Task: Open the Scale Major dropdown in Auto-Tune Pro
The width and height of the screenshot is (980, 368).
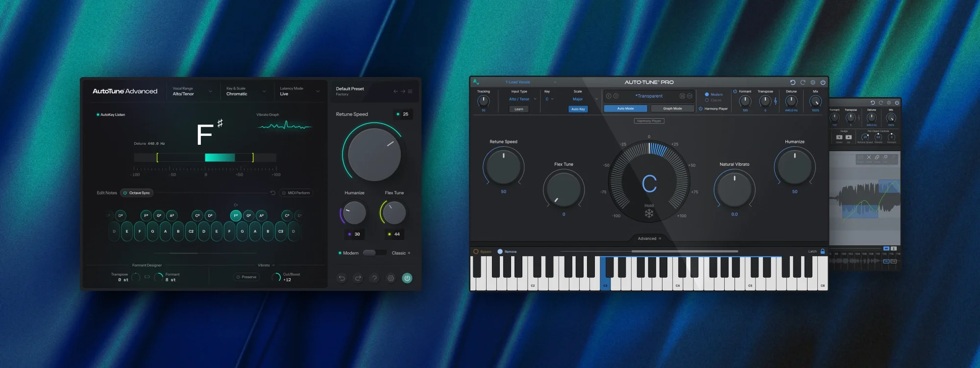Action: click(585, 99)
